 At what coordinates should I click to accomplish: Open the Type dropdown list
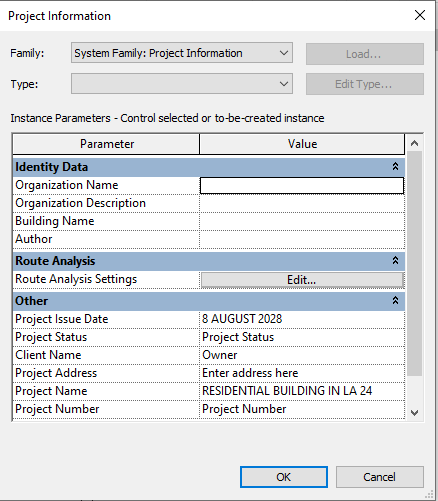click(182, 84)
